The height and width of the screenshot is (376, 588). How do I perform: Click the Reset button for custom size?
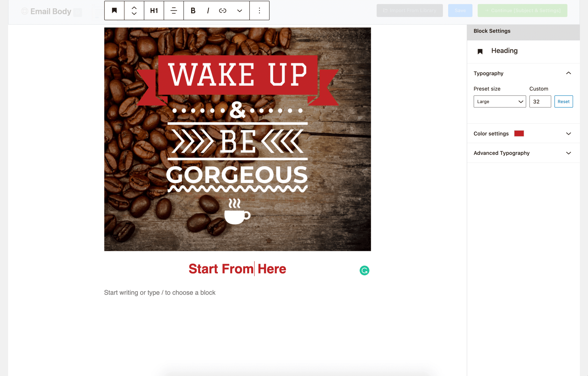(564, 101)
